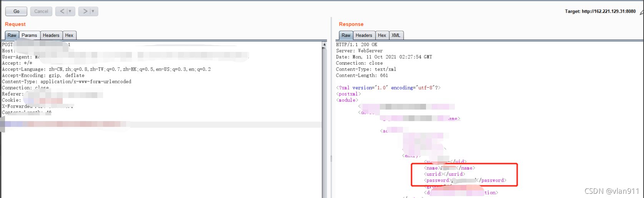Select the Raw tab in Response pane
Screen dimensions: 644x198
coord(346,35)
